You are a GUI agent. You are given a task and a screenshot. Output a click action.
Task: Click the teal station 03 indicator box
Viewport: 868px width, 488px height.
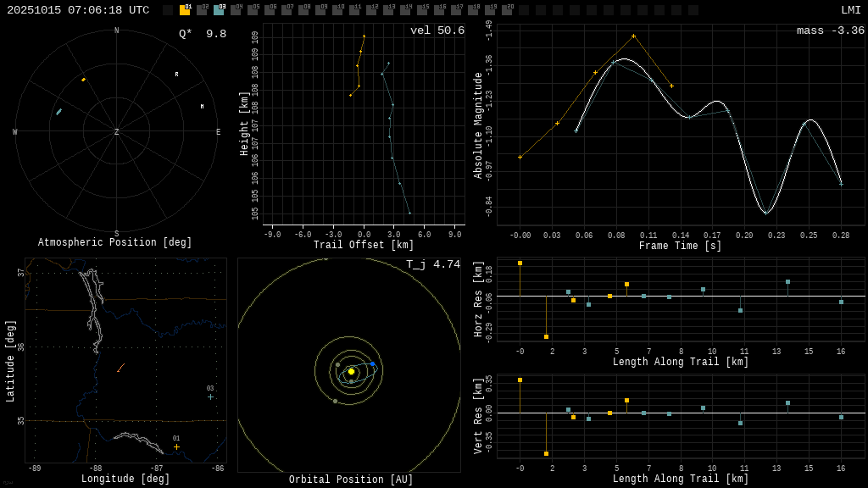[219, 10]
